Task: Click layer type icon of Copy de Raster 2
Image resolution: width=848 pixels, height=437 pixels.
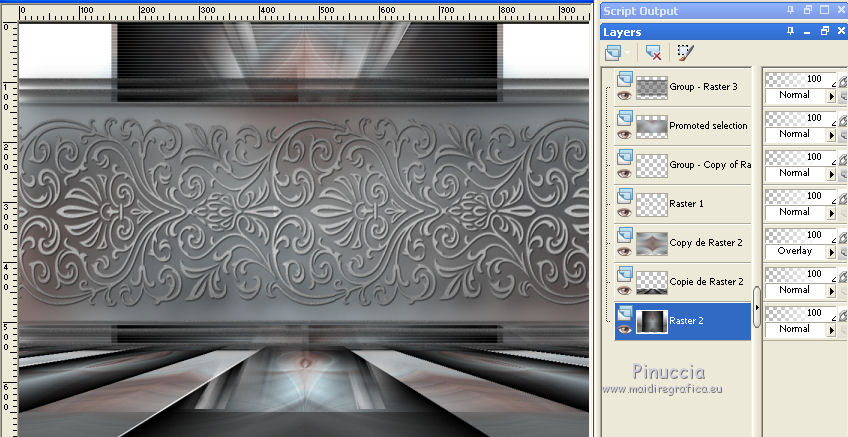Action: pyautogui.click(x=625, y=235)
